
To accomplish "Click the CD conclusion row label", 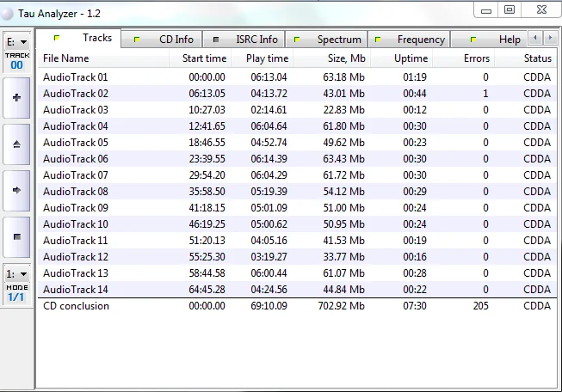I will 76,306.
